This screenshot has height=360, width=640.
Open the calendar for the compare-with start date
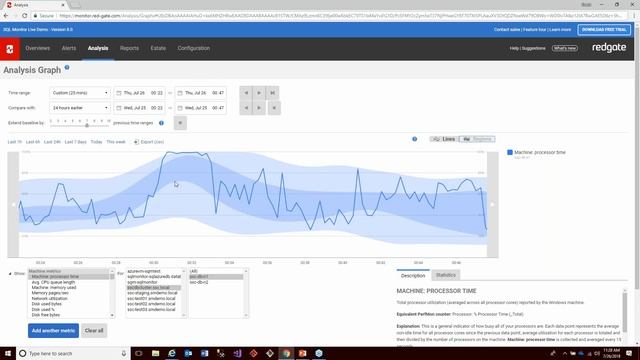coord(119,108)
